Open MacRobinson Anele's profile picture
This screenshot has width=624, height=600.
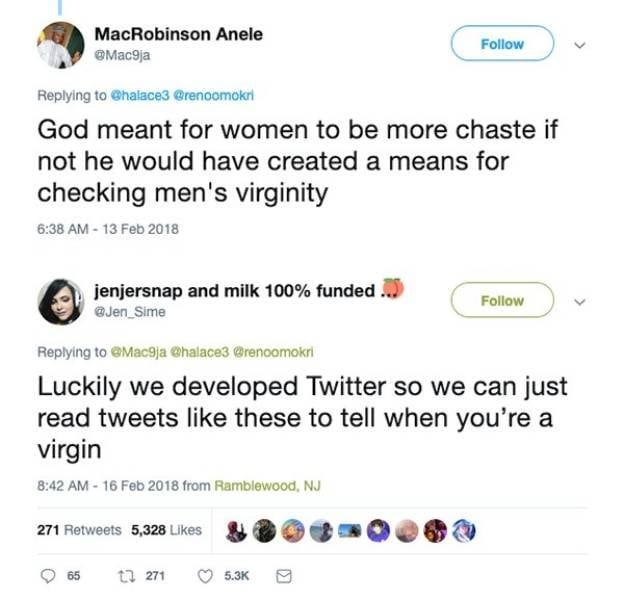coord(59,46)
